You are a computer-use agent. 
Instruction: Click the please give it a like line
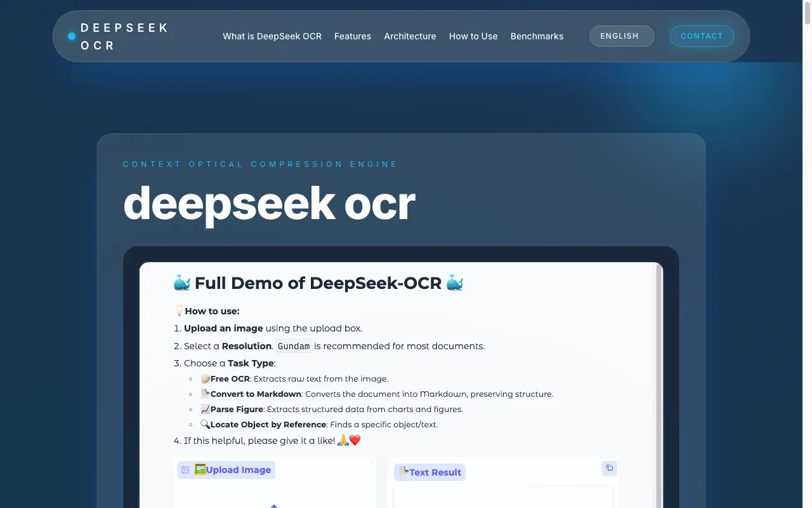(x=272, y=440)
